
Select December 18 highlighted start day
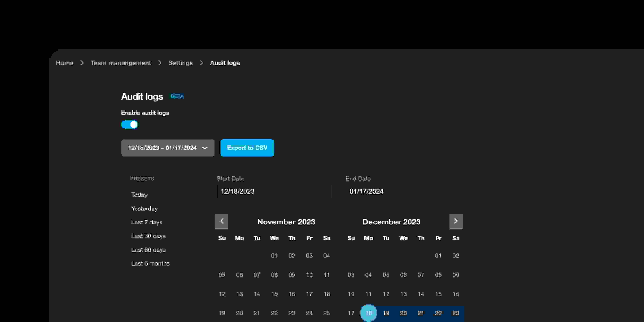point(368,313)
